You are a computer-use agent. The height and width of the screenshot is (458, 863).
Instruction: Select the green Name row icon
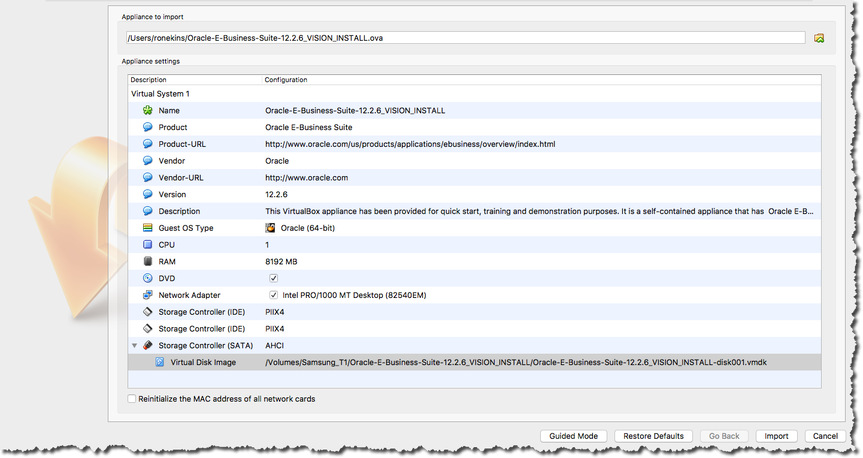click(148, 110)
